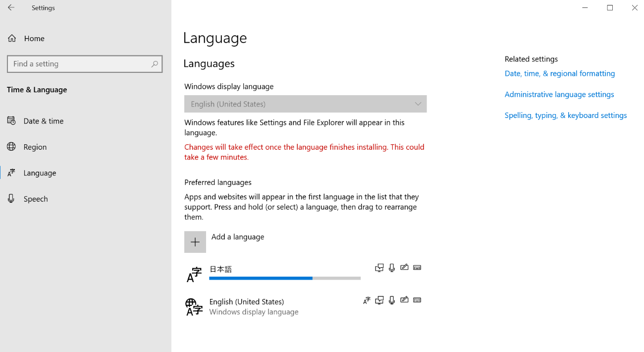Click the red 'Changes will take effect' notice
This screenshot has height=352, width=644.
click(304, 152)
